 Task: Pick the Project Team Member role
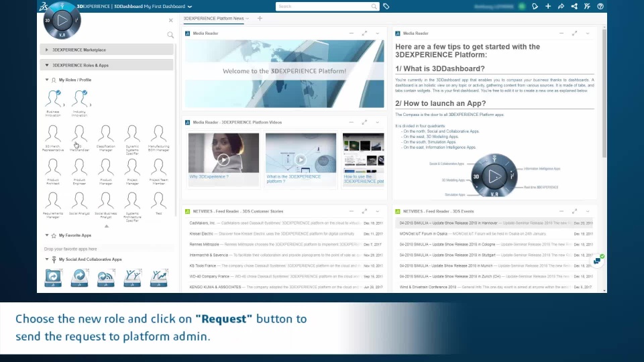(158, 172)
